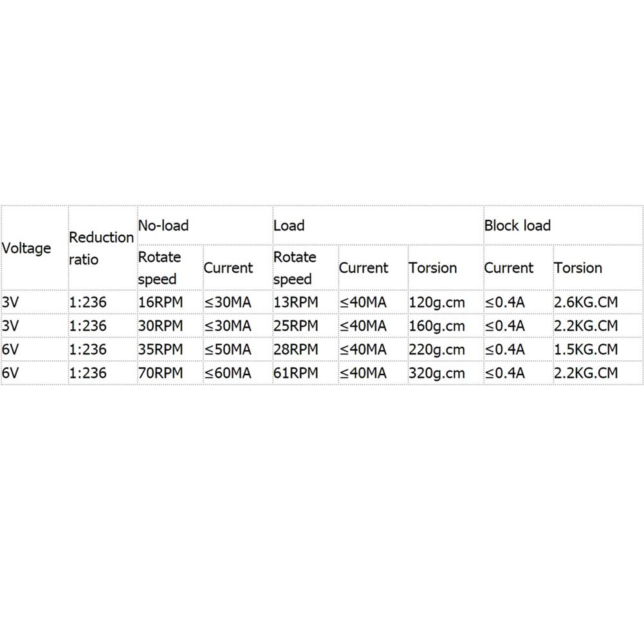Click the ≤50MA no-load current cell
The height and width of the screenshot is (644, 644).
pyautogui.click(x=238, y=349)
